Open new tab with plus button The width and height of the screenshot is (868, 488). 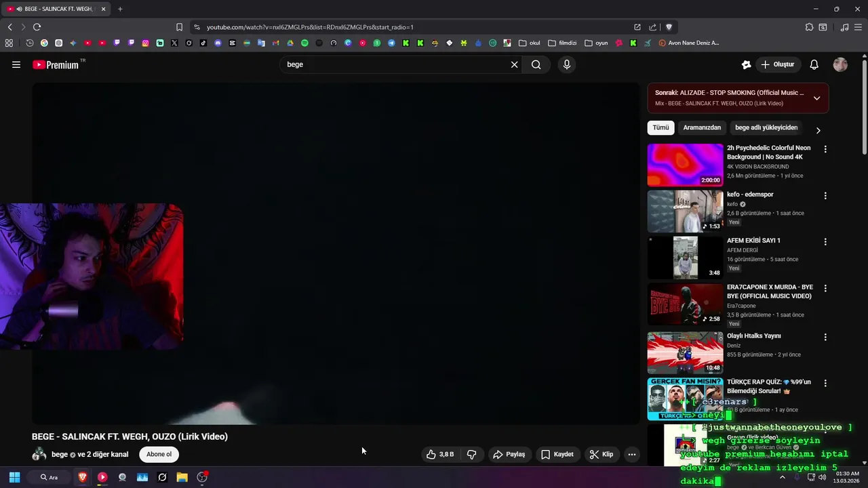tap(120, 9)
